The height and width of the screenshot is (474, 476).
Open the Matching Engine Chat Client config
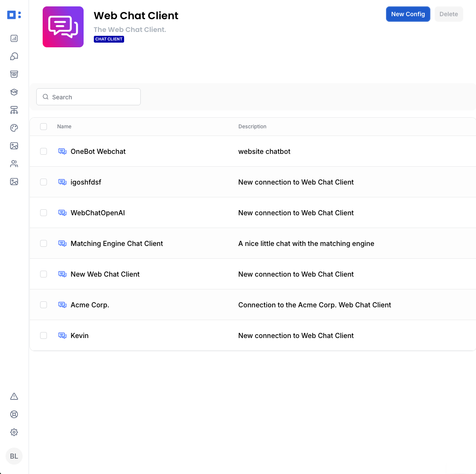pyautogui.click(x=116, y=243)
